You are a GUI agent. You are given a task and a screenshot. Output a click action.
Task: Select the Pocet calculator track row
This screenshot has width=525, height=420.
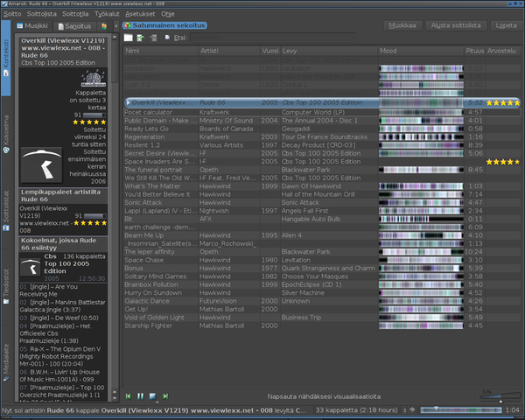click(x=322, y=112)
